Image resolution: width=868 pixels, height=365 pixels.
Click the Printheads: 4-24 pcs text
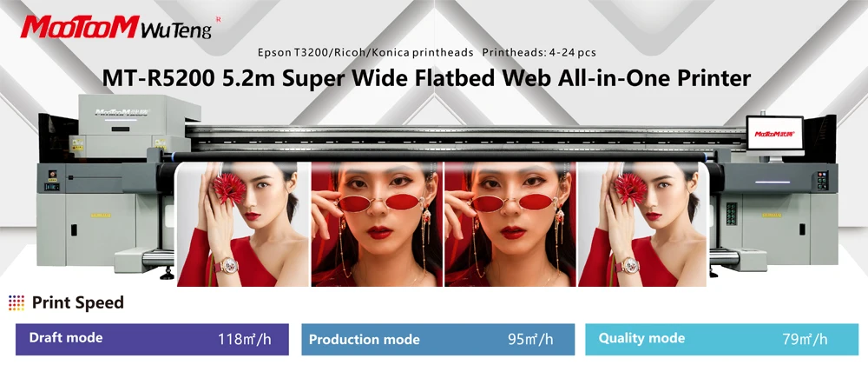(539, 53)
